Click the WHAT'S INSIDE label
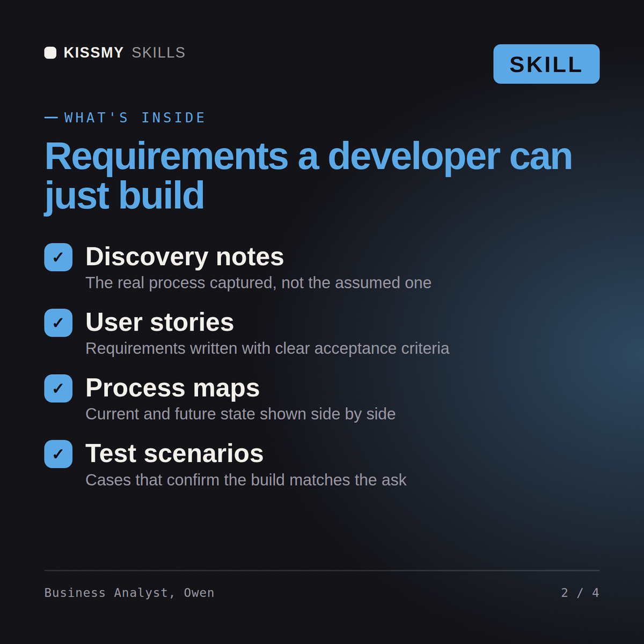The height and width of the screenshot is (644, 644). point(135,118)
